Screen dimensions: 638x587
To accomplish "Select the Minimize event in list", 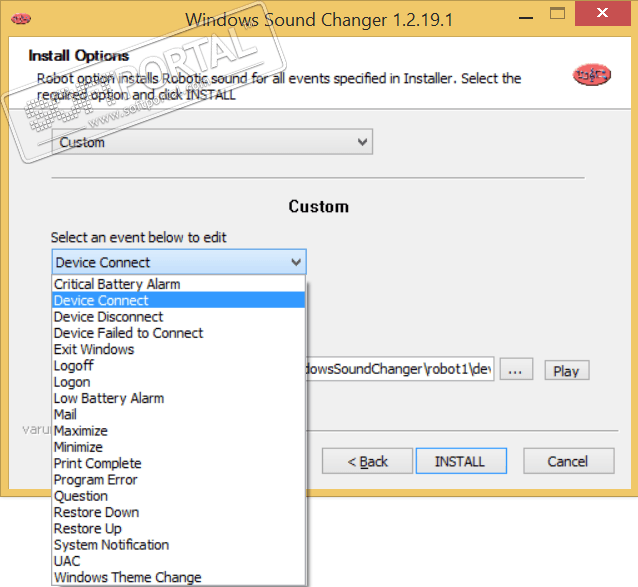I will click(x=179, y=447).
